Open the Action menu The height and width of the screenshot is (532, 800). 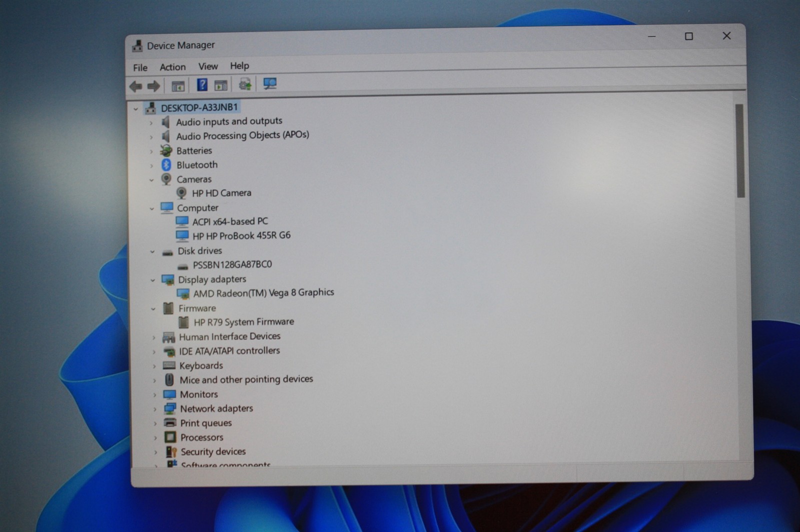click(173, 67)
